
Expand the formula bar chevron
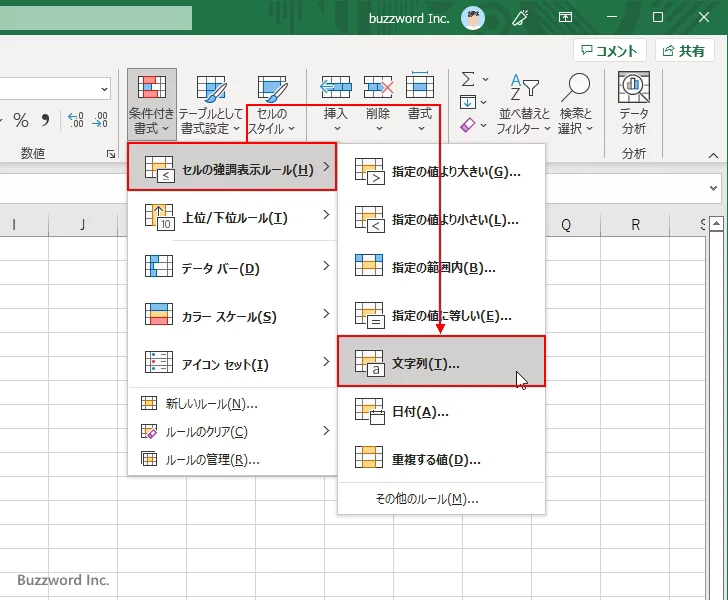pos(713,188)
